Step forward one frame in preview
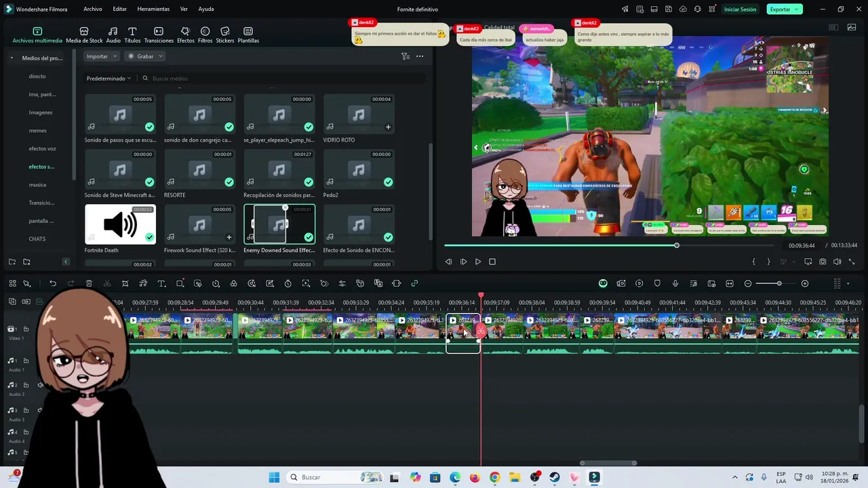 pos(464,262)
